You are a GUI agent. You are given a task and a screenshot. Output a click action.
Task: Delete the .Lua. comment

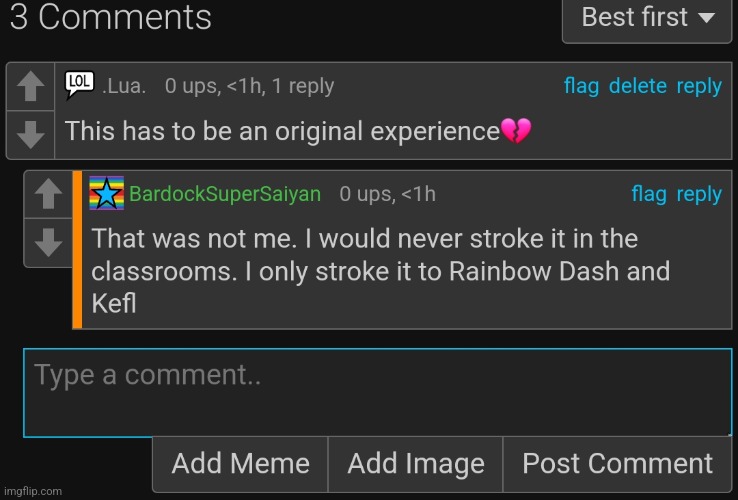638,87
